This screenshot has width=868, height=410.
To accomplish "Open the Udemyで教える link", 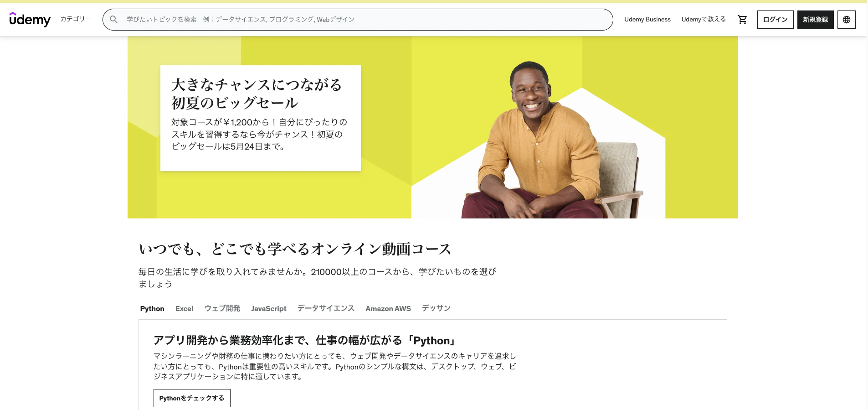I will click(x=704, y=20).
